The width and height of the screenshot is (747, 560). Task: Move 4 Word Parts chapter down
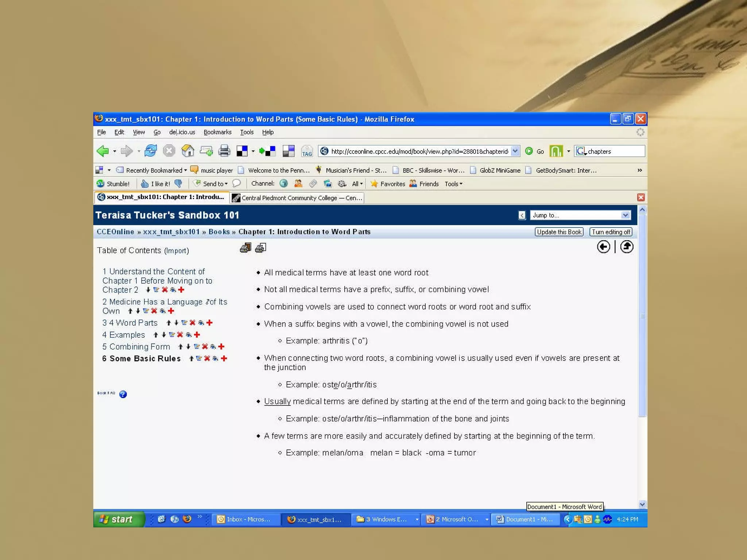click(x=177, y=323)
